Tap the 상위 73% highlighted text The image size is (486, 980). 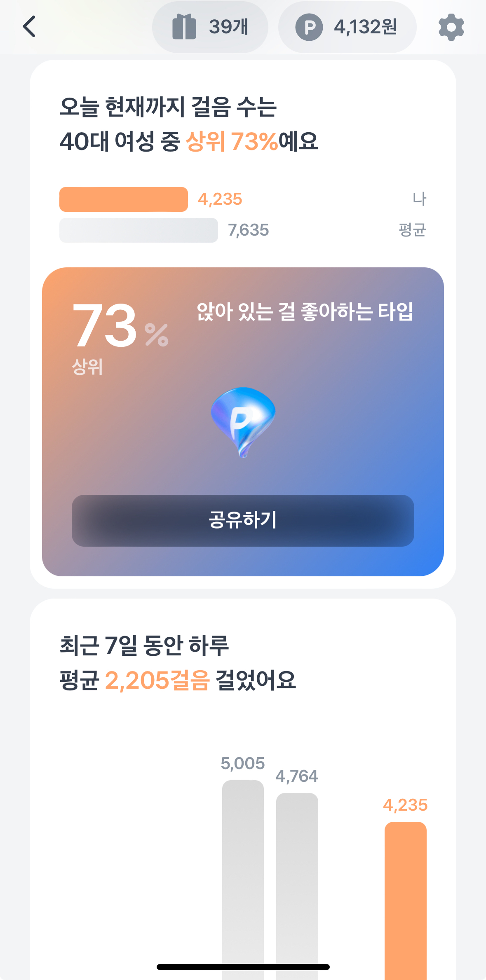232,142
